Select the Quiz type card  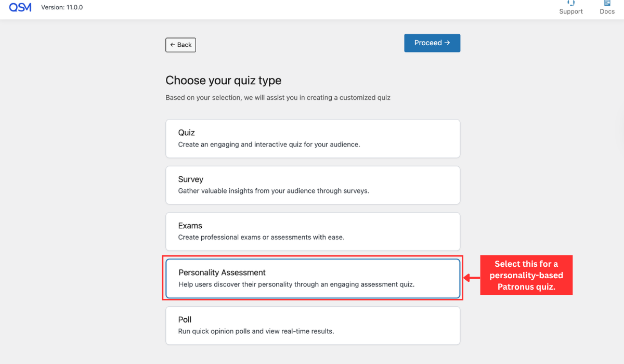click(313, 138)
